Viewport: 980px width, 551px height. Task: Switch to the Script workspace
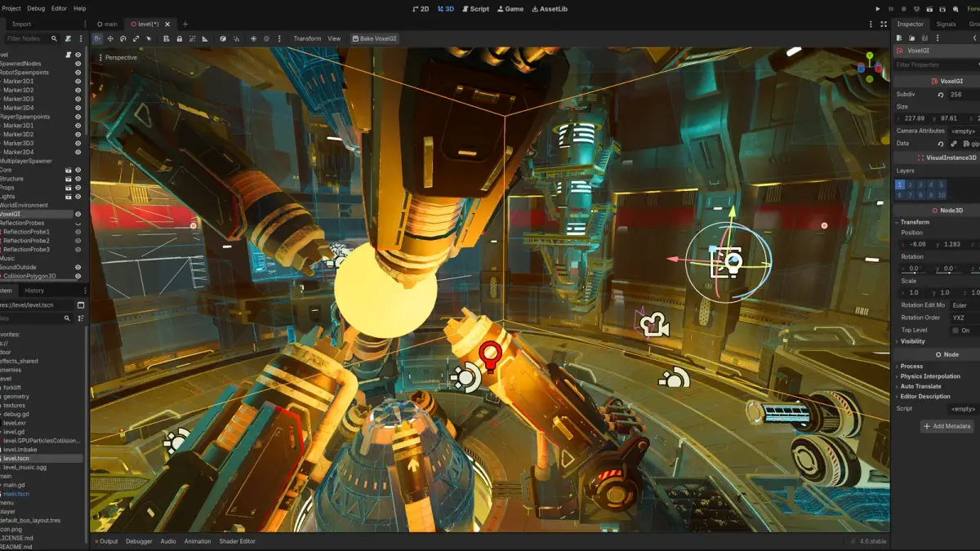(x=475, y=9)
